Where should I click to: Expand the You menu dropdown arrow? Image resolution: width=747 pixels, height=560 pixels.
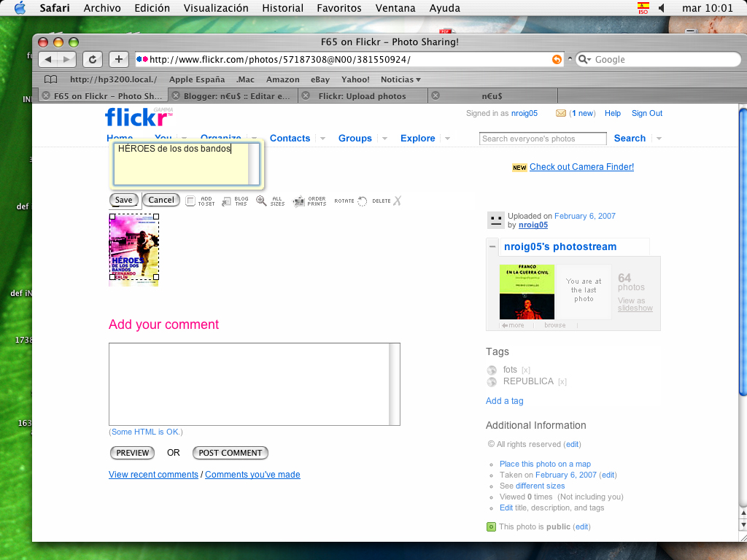185,139
